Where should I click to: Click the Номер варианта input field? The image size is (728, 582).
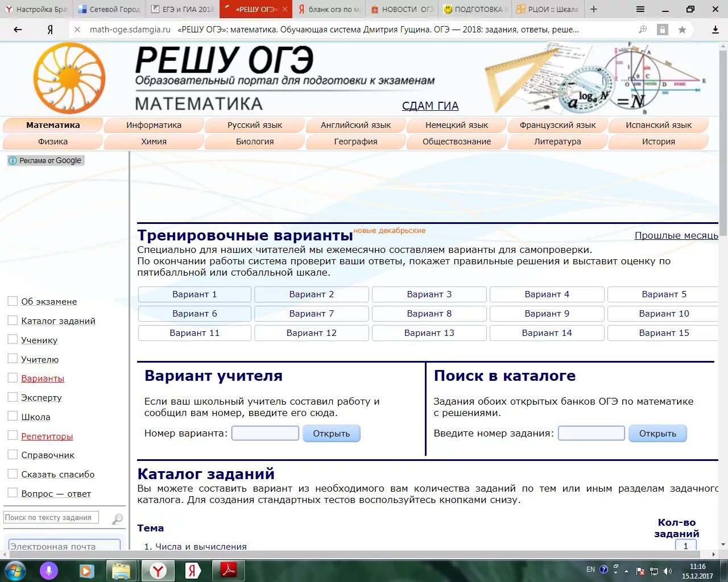click(265, 433)
